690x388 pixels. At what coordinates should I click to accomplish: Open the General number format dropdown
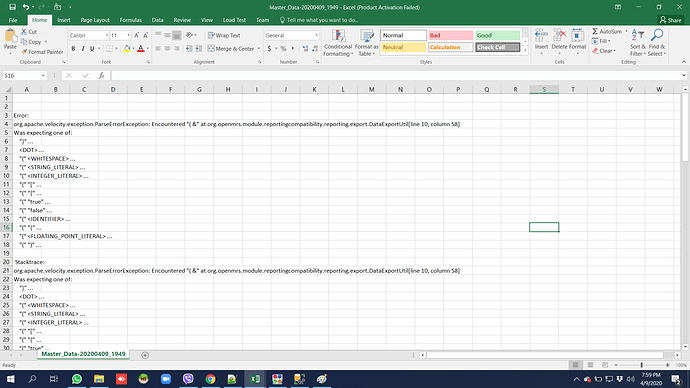316,35
